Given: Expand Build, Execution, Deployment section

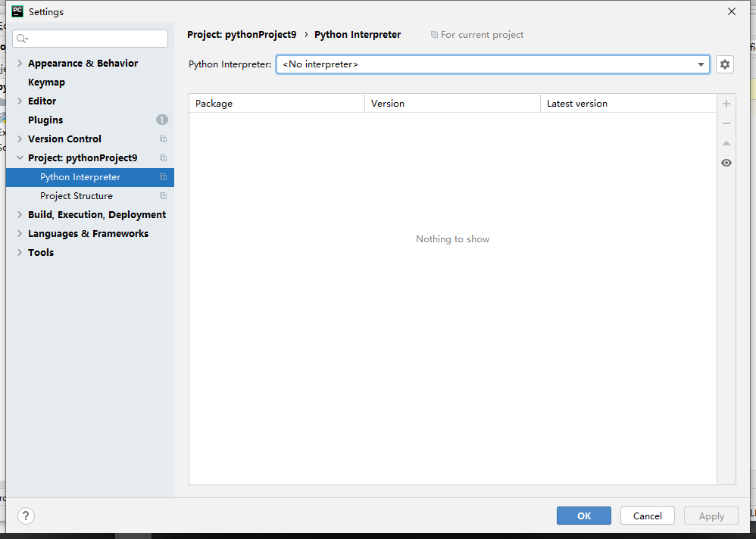Looking at the screenshot, I should (x=20, y=215).
